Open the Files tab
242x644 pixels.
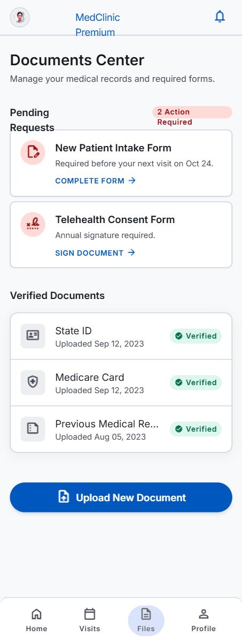point(146,620)
